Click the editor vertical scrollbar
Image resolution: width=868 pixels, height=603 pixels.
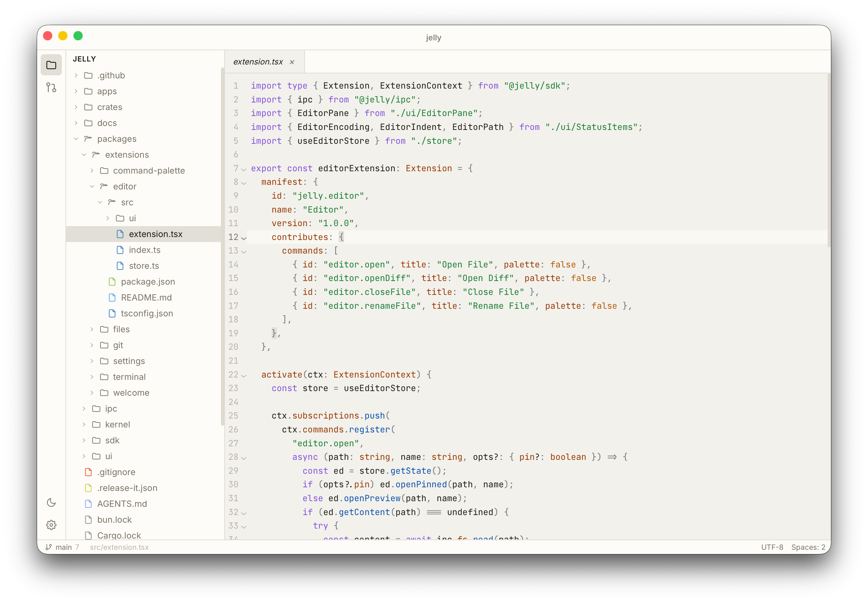click(829, 160)
